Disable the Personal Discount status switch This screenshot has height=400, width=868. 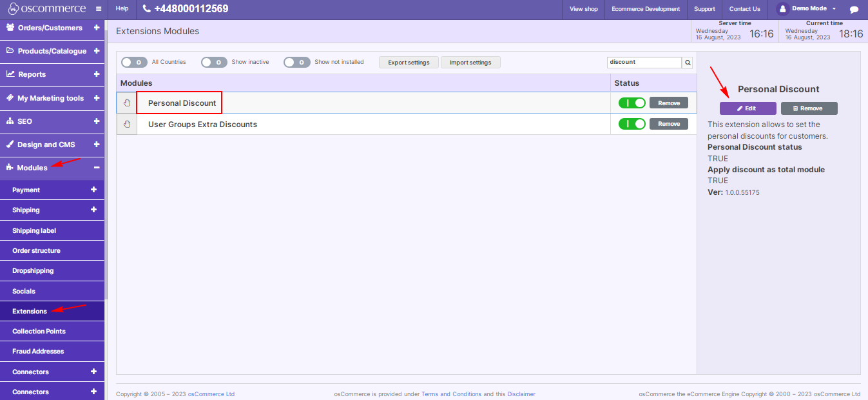[x=632, y=102]
